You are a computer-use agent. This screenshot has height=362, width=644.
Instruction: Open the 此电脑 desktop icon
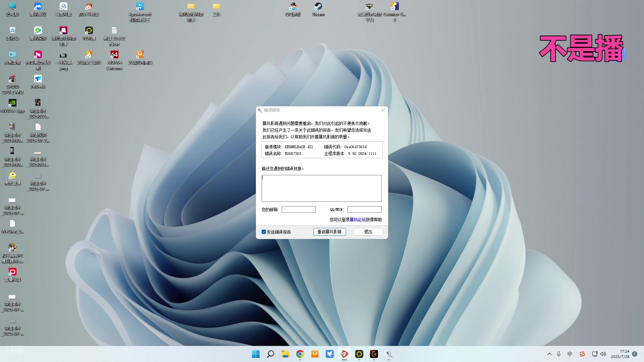(x=12, y=9)
